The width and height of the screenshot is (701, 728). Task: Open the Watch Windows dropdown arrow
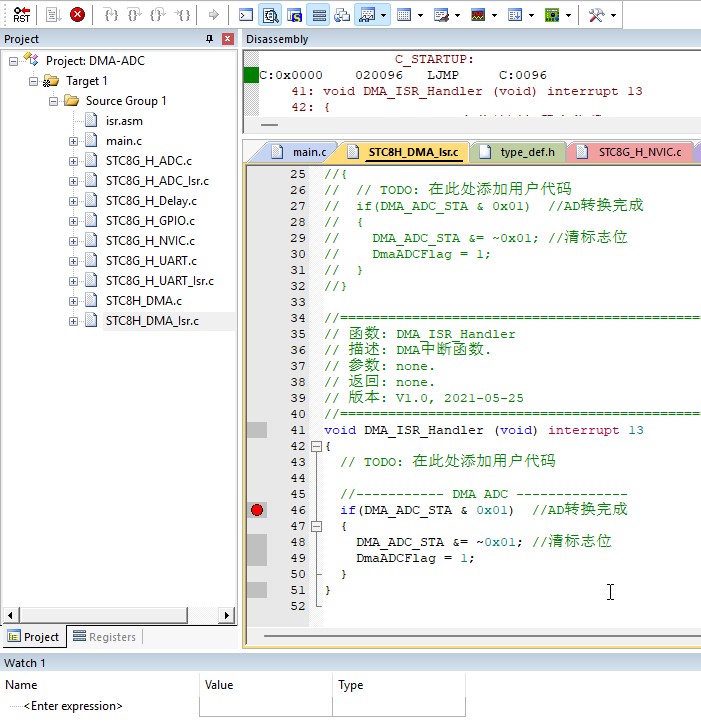point(383,15)
